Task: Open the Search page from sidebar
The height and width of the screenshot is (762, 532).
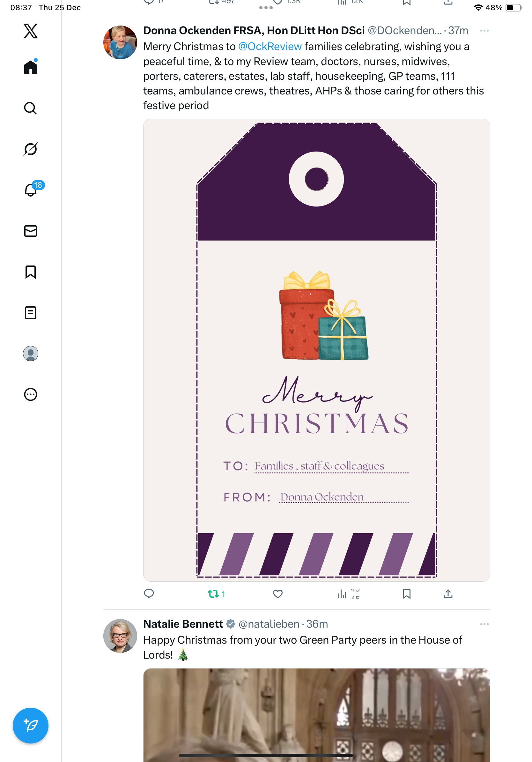Action: click(x=31, y=108)
